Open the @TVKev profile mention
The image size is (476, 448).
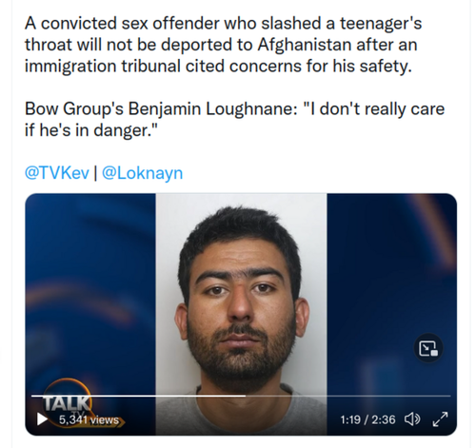[57, 173]
